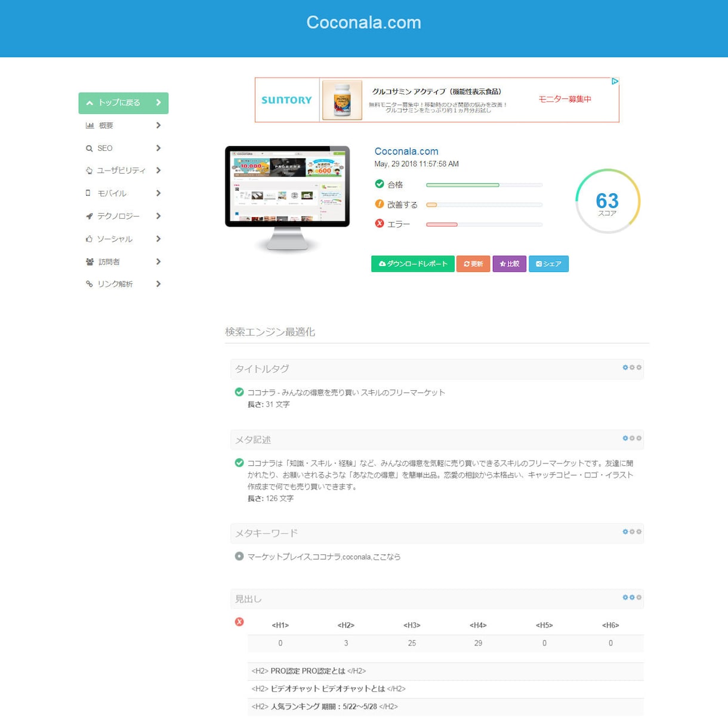The image size is (728, 723).
Task: Click the gears icon on 見出し header
Action: [x=632, y=597]
